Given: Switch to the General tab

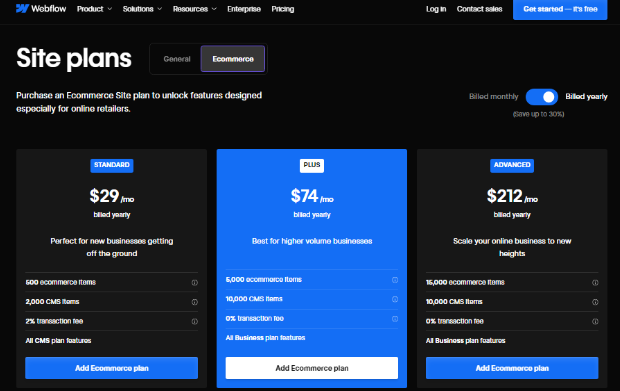Looking at the screenshot, I should point(177,59).
